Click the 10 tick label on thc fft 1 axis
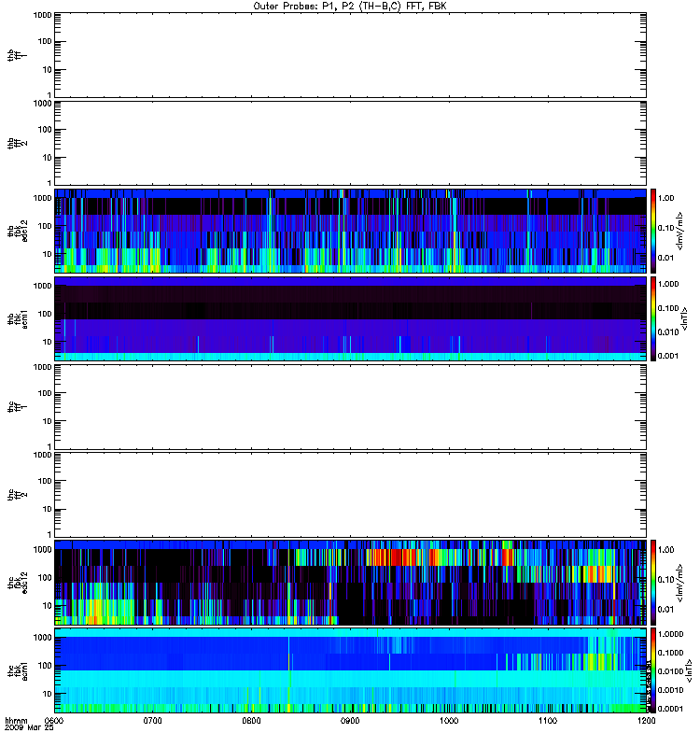The image size is (700, 747). pyautogui.click(x=48, y=421)
